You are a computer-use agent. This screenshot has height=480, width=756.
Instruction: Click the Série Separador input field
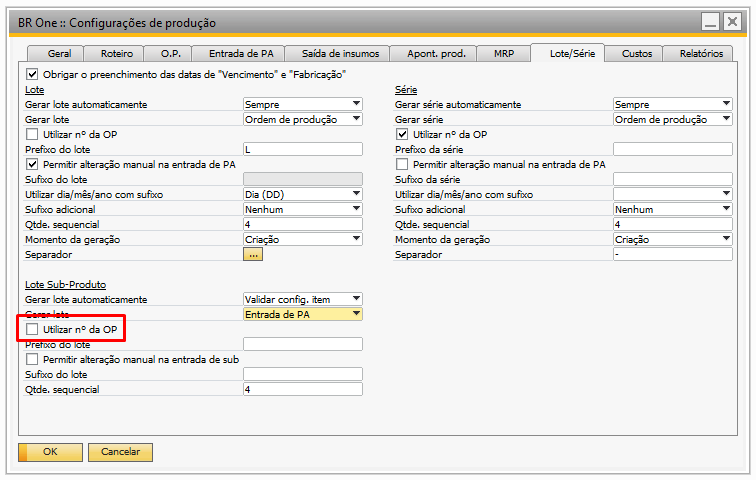[x=672, y=254]
